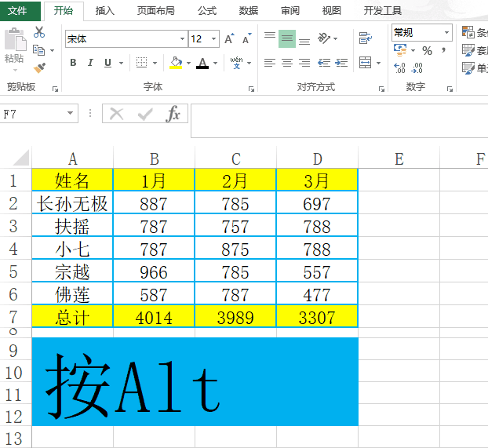
Task: Apply cell borders icon
Action: (141, 63)
